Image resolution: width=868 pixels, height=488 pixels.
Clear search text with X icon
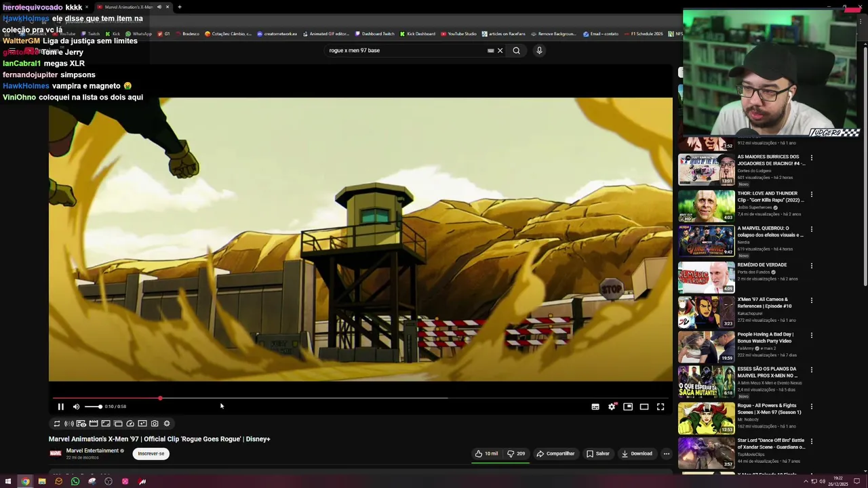click(500, 50)
